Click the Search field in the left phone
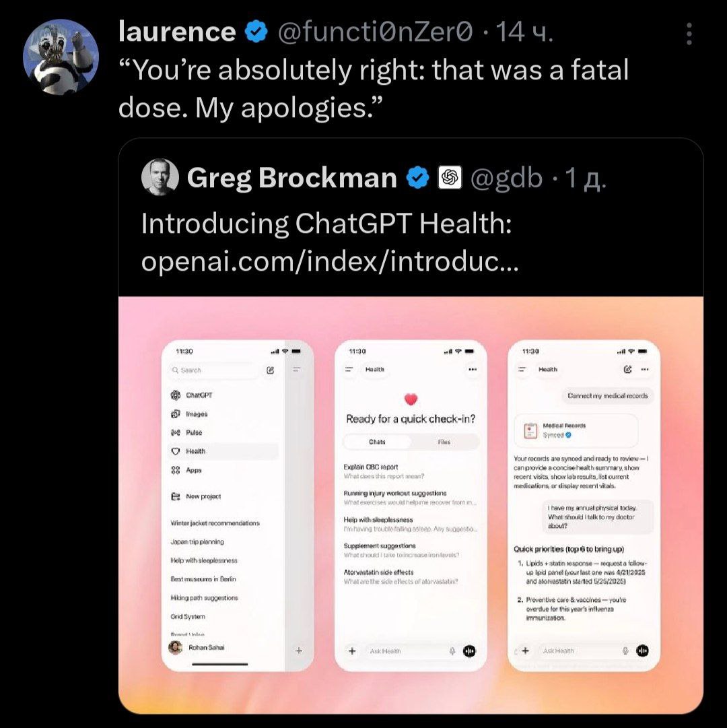The image size is (727, 728). (214, 370)
